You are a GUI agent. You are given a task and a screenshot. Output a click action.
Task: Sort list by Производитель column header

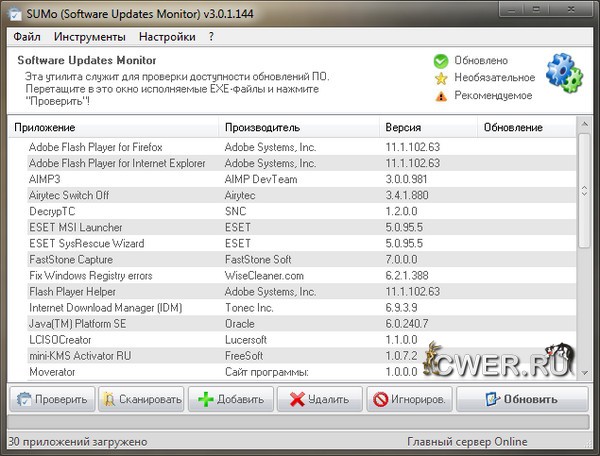point(298,128)
